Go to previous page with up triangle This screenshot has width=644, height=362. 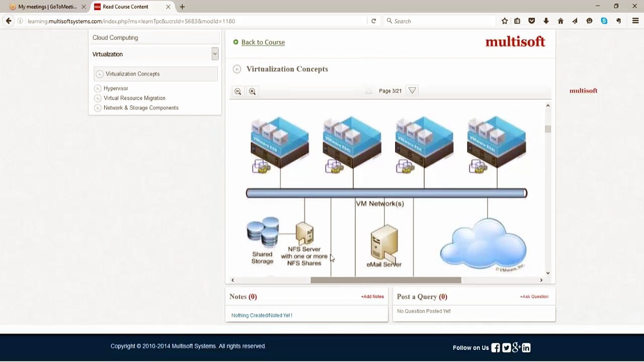369,91
